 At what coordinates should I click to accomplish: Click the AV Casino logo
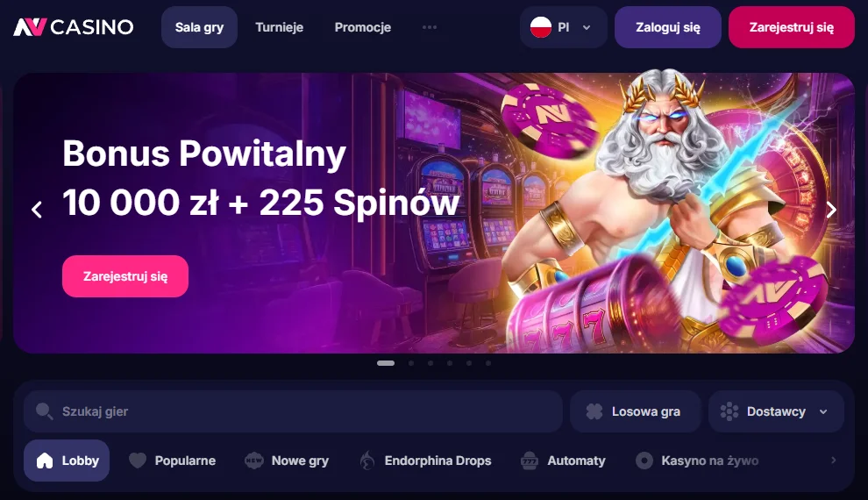point(73,27)
